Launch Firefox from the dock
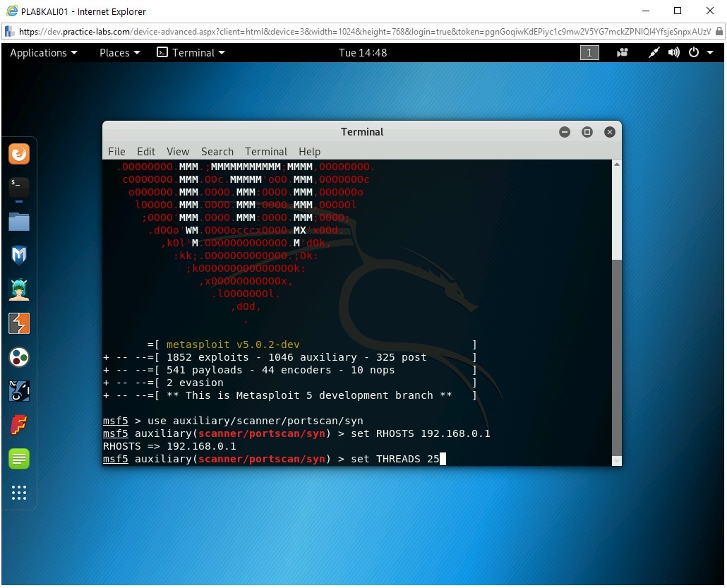Screen dimensions: 727x588 [19, 154]
